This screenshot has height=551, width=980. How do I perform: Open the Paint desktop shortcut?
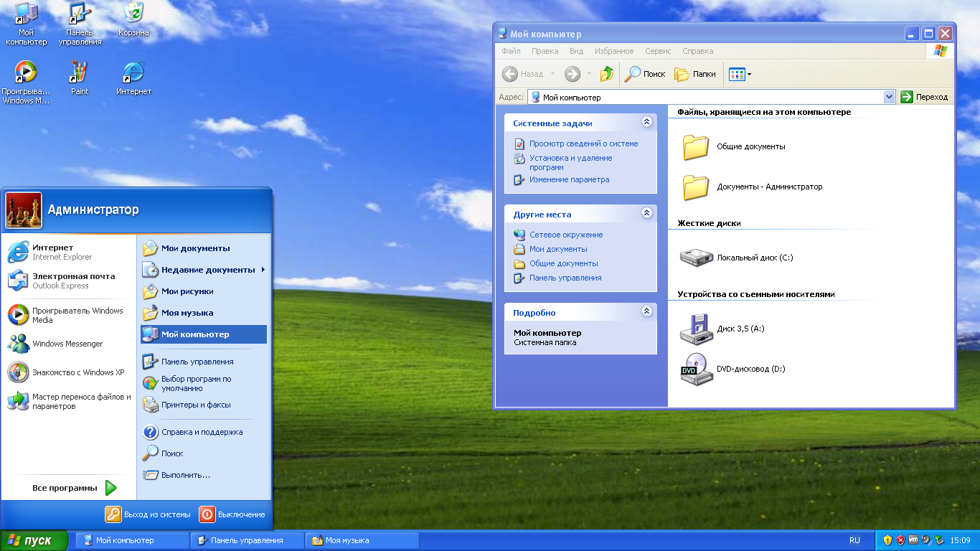[x=80, y=73]
